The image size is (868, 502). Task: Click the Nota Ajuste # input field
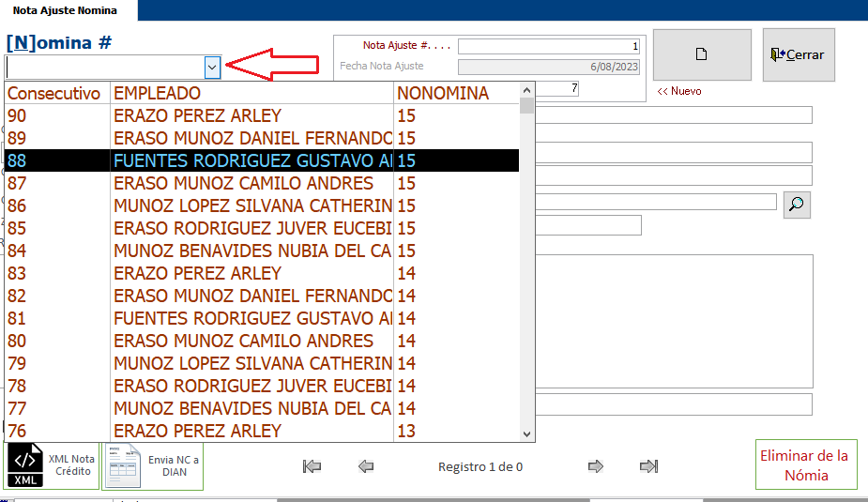tap(548, 46)
